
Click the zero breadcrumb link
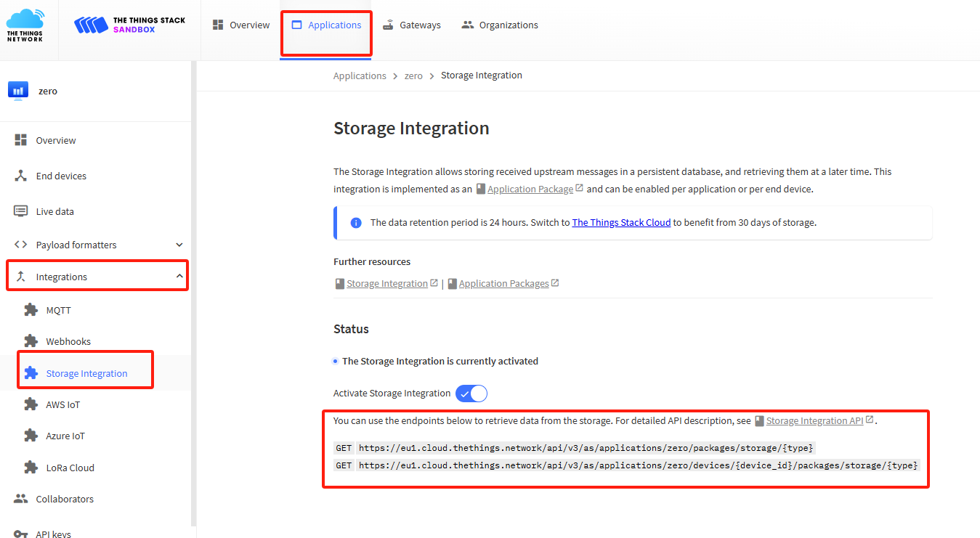(413, 76)
